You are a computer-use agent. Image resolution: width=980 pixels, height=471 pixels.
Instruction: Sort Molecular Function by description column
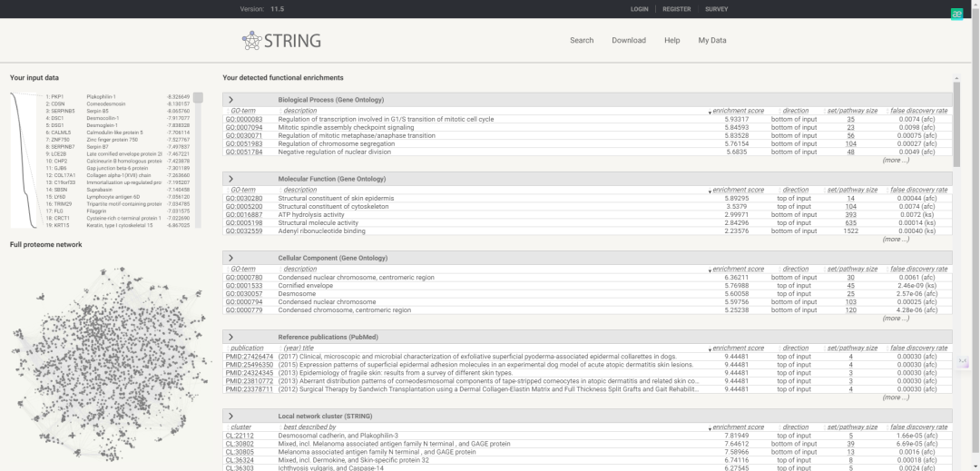click(299, 190)
